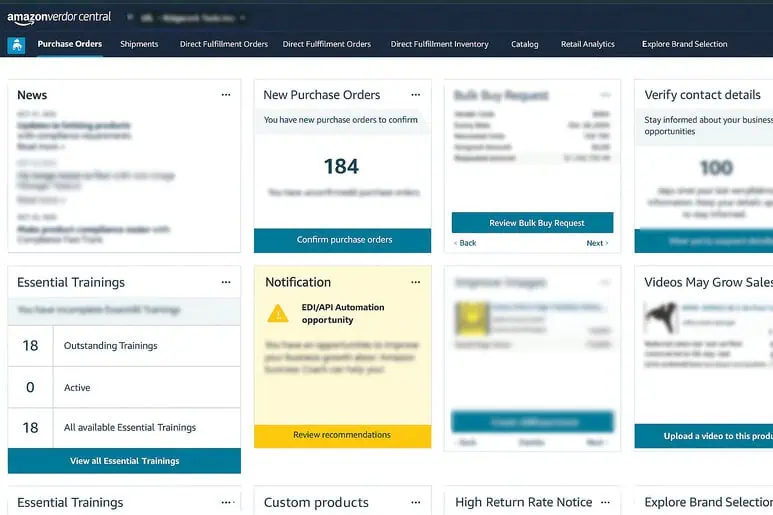
Task: Click Back link in Bulk Buy card
Action: [x=465, y=243]
